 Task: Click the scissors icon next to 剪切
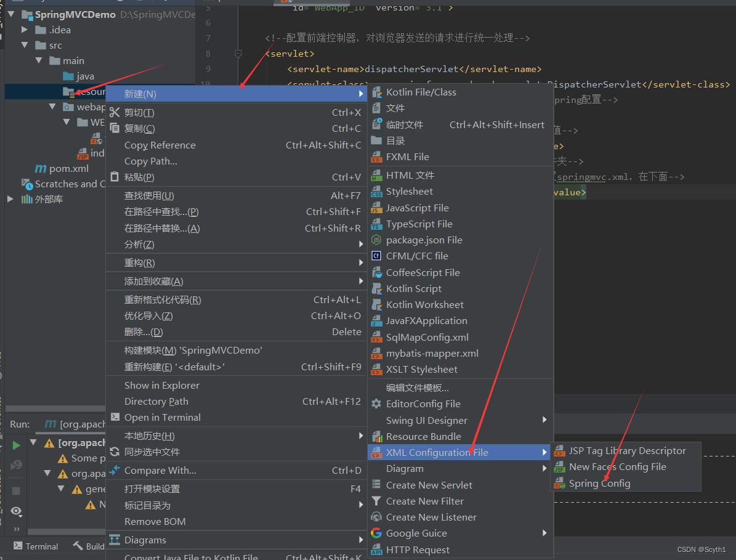(115, 112)
